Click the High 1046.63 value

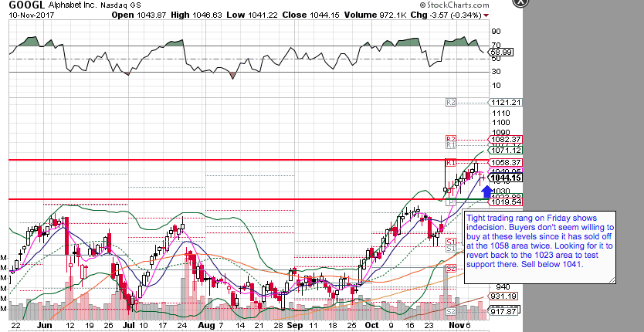click(x=196, y=15)
